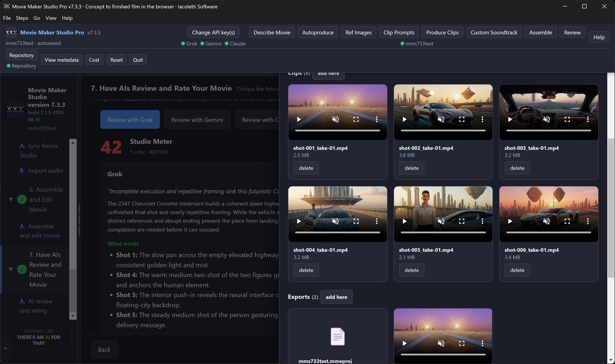Image resolution: width=615 pixels, height=364 pixels.
Task: Click the Autoproduce button
Action: point(318,32)
